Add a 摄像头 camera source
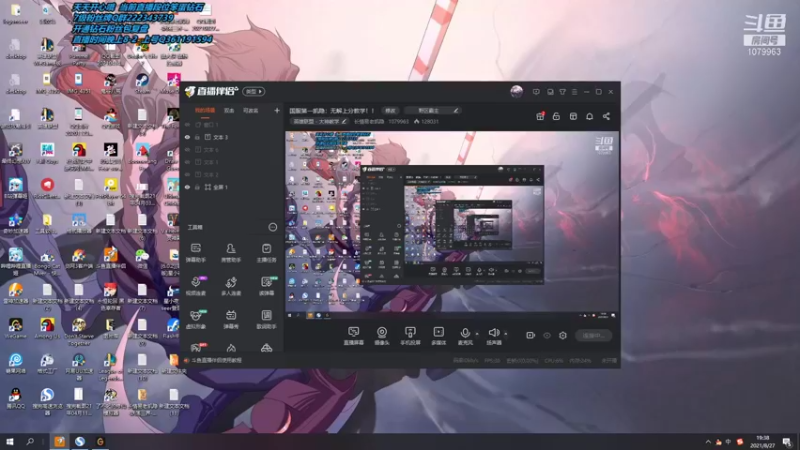This screenshot has width=800, height=450. pos(382,336)
